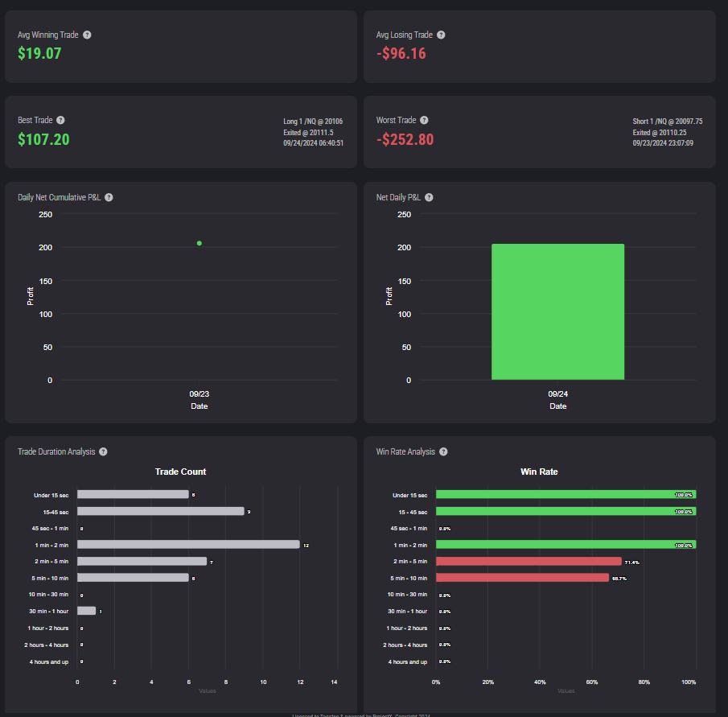The image size is (728, 717).
Task: Click the 1 min - 2 min green win rate bar
Action: click(x=566, y=545)
